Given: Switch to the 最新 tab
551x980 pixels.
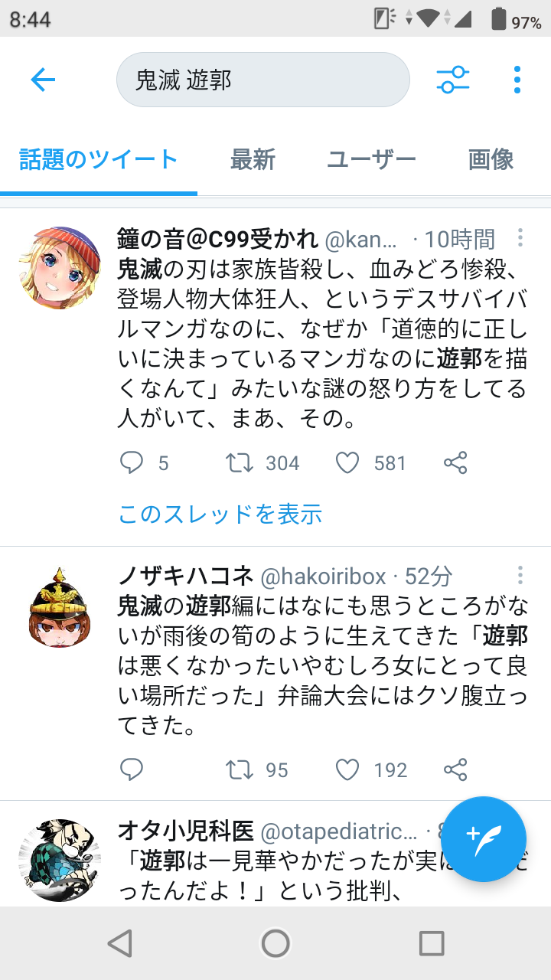Looking at the screenshot, I should (x=253, y=159).
